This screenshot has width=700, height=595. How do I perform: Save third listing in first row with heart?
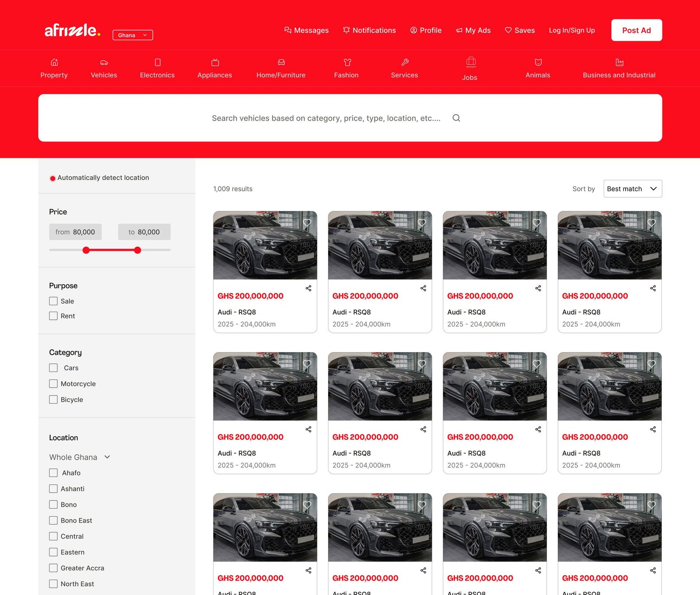[x=537, y=222]
